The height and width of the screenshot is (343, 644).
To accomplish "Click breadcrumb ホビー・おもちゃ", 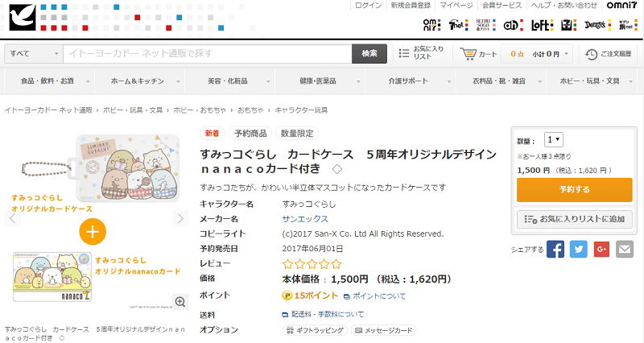I will click(200, 110).
